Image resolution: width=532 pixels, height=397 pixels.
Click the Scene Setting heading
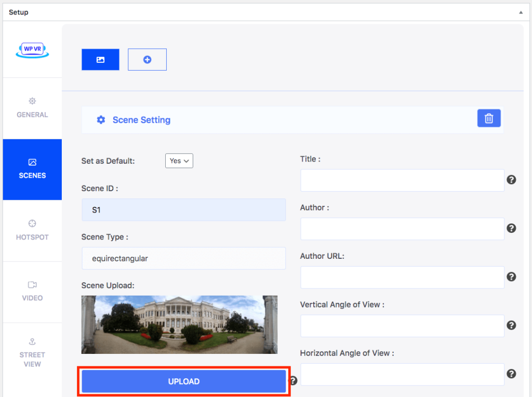[x=141, y=120]
